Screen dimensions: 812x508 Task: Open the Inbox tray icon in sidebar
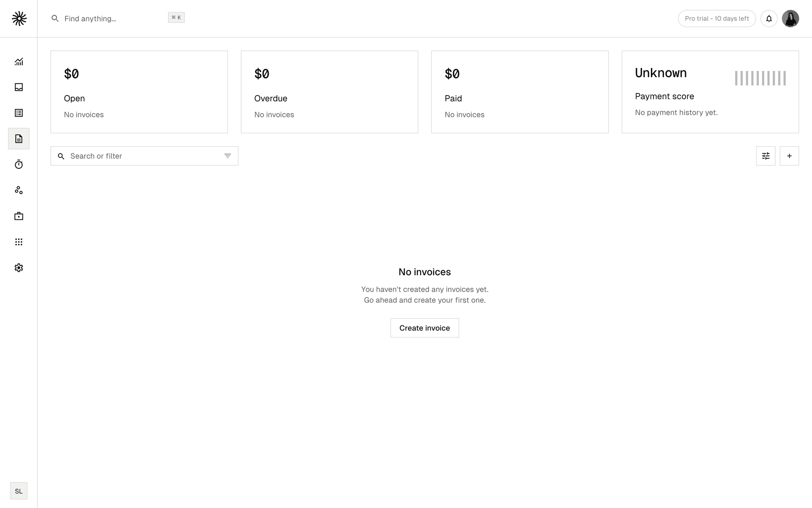(19, 87)
